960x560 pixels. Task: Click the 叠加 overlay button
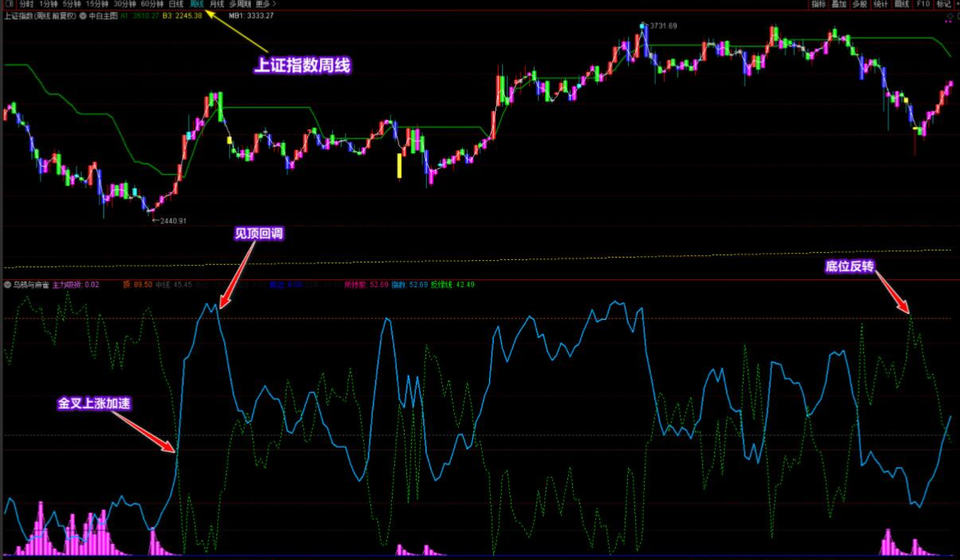[839, 4]
